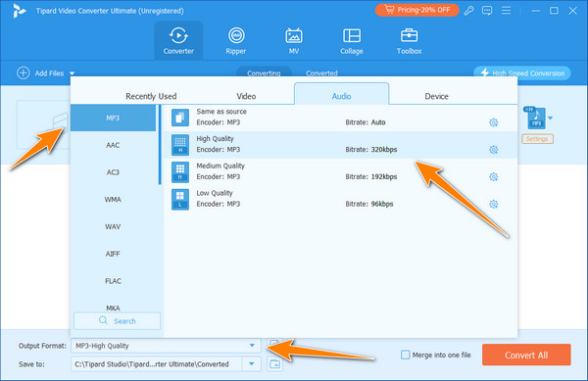Open the Toolbox module
The height and width of the screenshot is (381, 588).
[x=409, y=40]
